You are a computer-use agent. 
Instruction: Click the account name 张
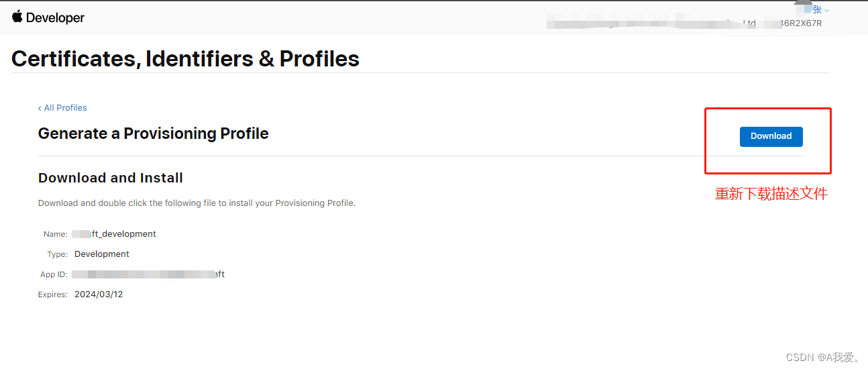point(817,10)
